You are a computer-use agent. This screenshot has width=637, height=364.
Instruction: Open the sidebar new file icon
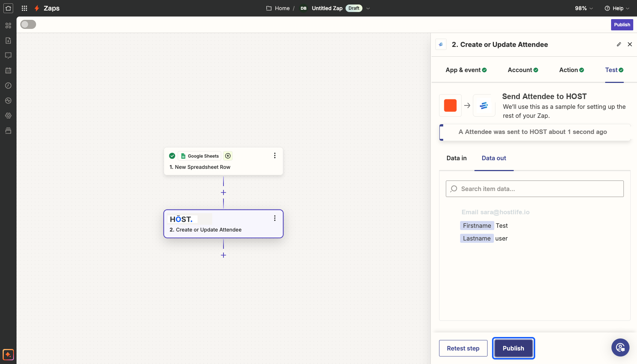8,41
